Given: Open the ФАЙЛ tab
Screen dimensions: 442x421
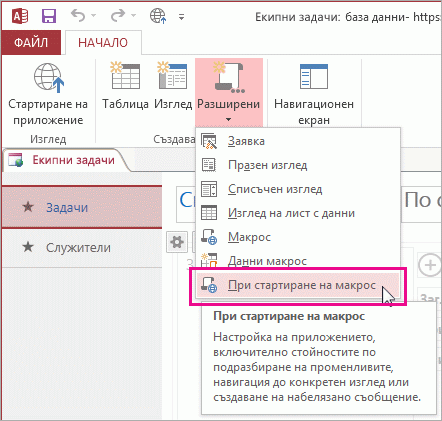Looking at the screenshot, I should (x=31, y=42).
